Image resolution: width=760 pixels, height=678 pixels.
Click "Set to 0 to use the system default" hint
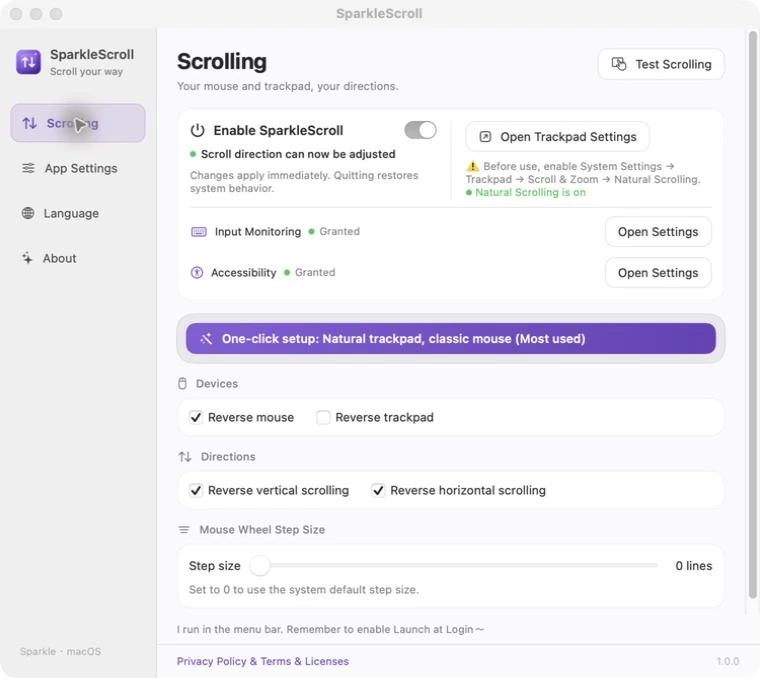(x=304, y=590)
